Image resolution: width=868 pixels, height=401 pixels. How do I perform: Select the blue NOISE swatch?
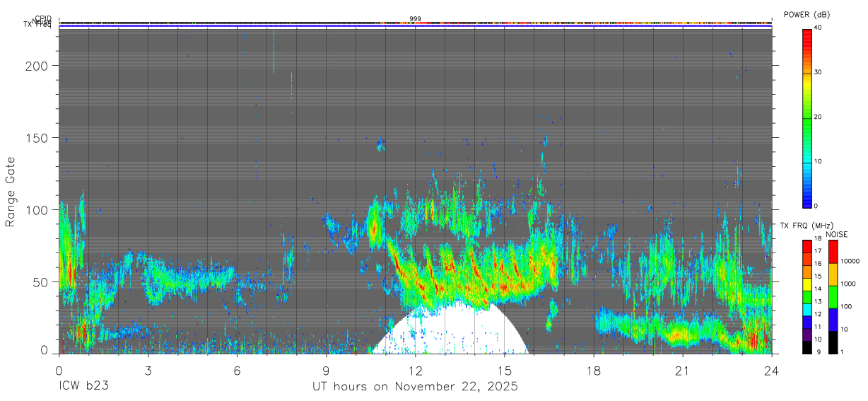point(833,320)
